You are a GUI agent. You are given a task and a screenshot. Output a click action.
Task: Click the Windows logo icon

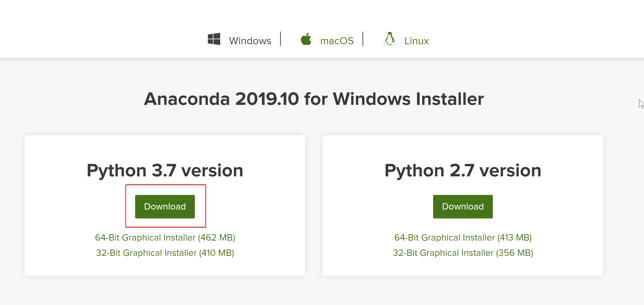pos(214,40)
